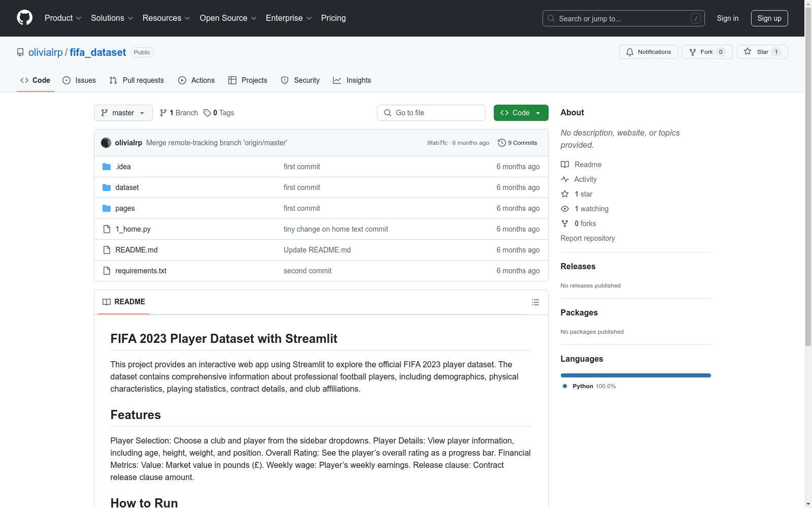Image resolution: width=812 pixels, height=508 pixels.
Task: Click Report repository link
Action: click(588, 238)
